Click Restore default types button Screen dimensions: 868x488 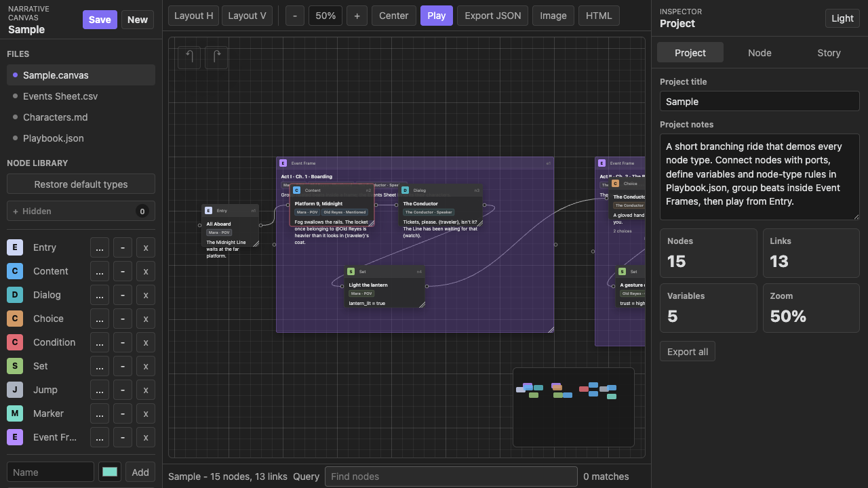click(x=81, y=184)
